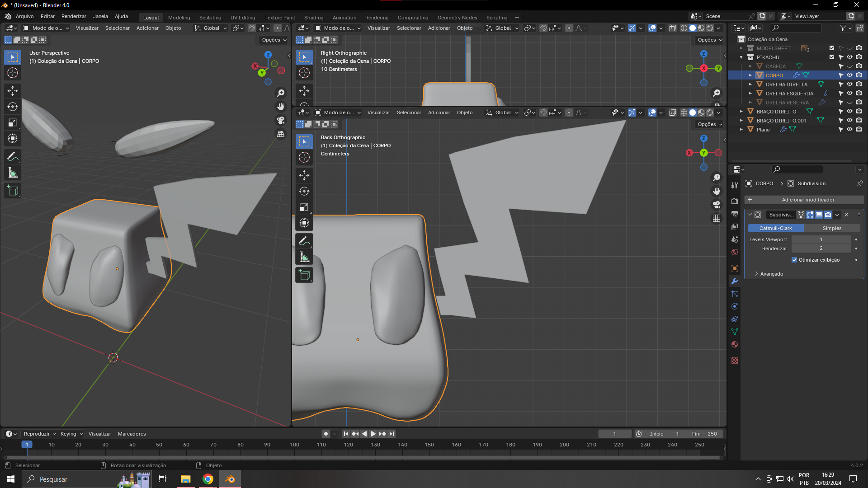Select the Annotate pencil tool in left viewport
Screen dimensions: 868x488
point(13,156)
